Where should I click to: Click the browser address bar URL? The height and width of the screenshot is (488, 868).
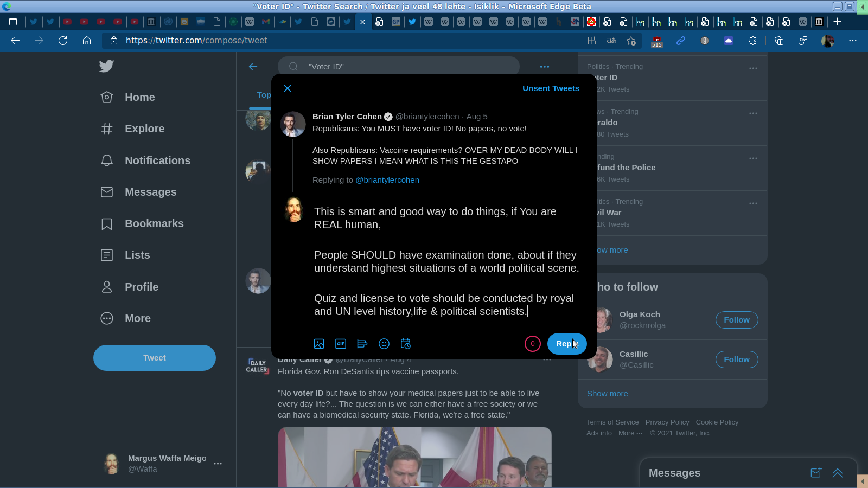coord(196,41)
